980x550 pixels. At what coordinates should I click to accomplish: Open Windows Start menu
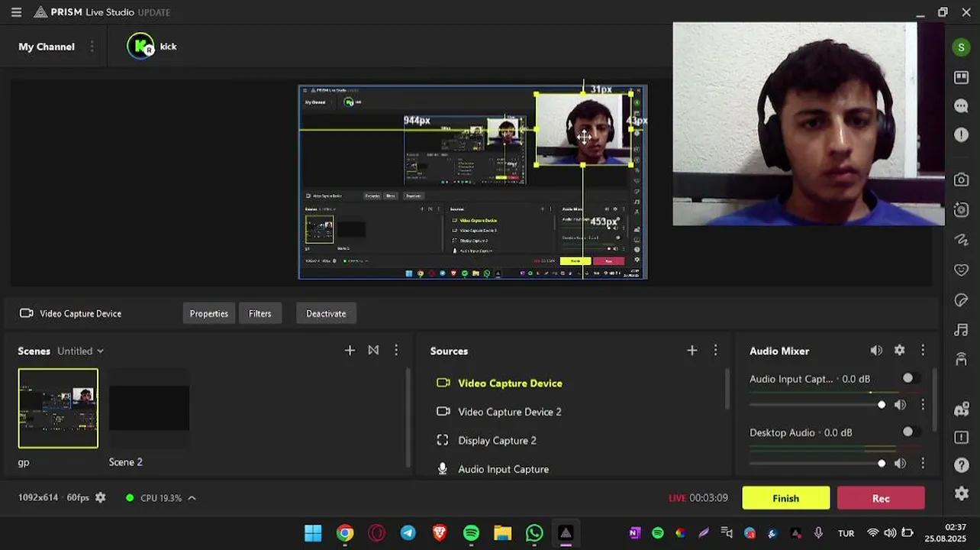click(313, 533)
